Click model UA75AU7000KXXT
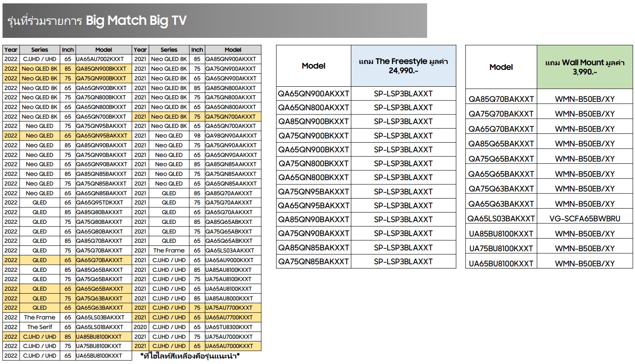 click(233, 337)
